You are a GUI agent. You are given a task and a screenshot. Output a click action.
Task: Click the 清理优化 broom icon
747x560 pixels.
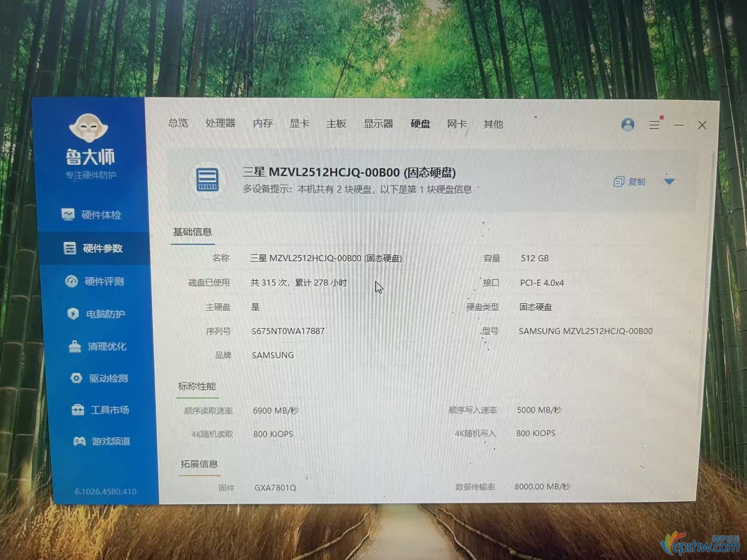point(75,346)
